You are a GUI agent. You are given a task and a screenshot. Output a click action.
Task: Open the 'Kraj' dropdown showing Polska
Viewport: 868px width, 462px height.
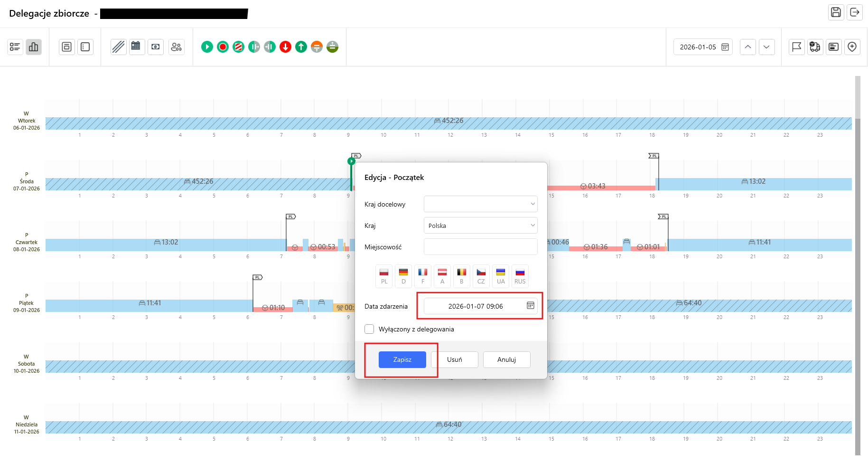(x=480, y=226)
